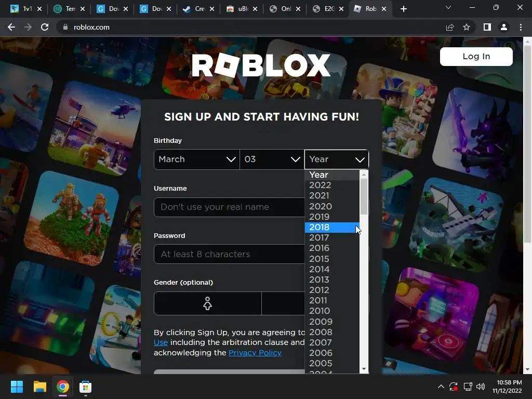Bookmark this page with the star icon
Image resolution: width=532 pixels, height=399 pixels.
(467, 27)
